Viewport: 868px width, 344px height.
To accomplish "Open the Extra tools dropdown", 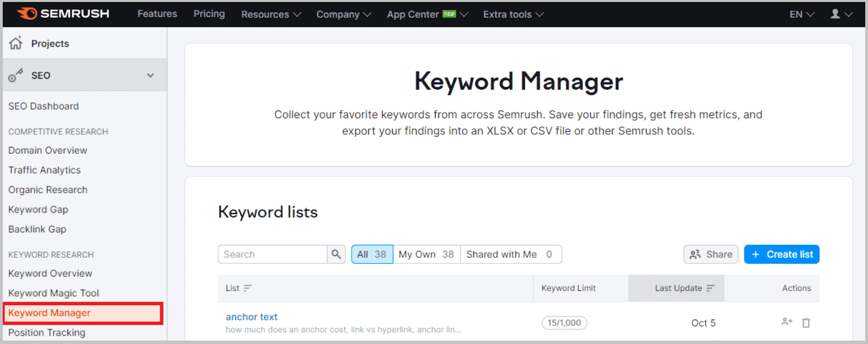I will 513,14.
